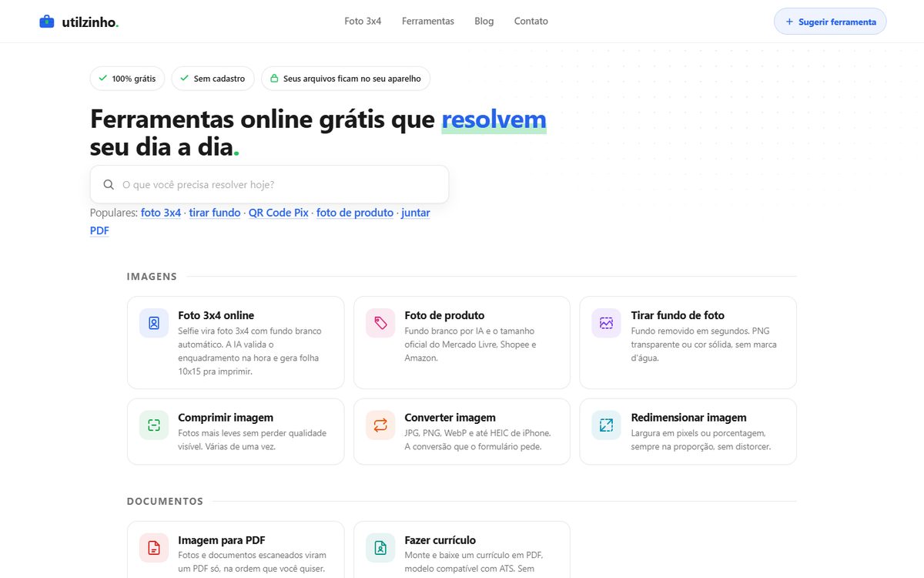Screen dimensions: 924x578
Task: Click the lock icon in privacy badge
Action: tap(273, 79)
